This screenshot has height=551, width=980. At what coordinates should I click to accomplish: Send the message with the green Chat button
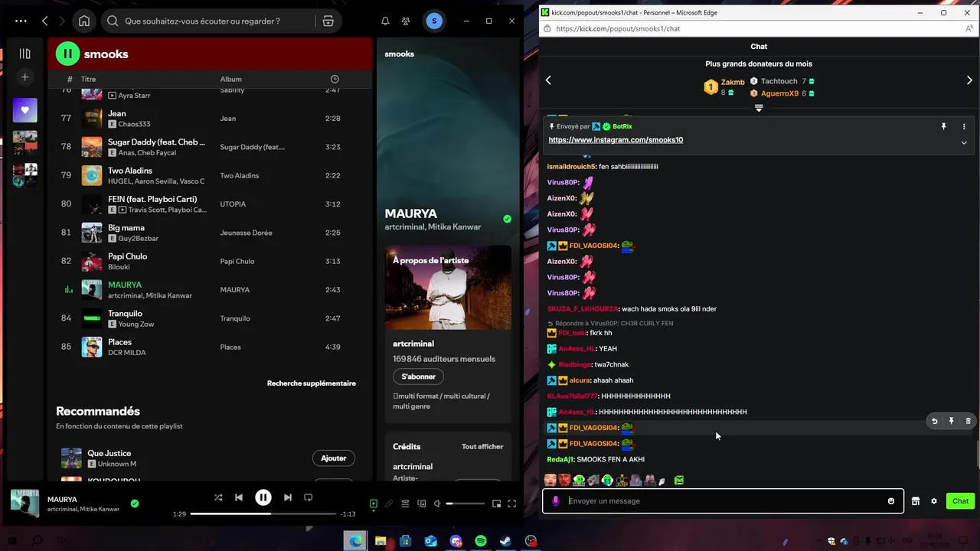[960, 501]
